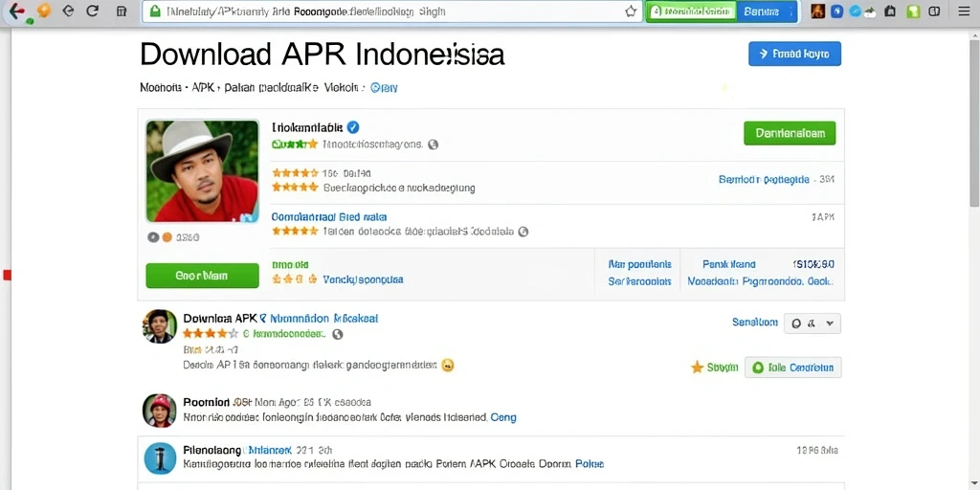
Task: Click the cloud extension icon in the toolbar
Action: coord(872,11)
